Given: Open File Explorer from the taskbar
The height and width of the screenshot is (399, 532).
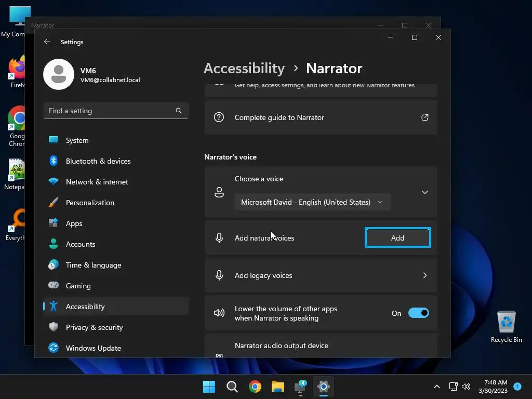Looking at the screenshot, I should 277,387.
